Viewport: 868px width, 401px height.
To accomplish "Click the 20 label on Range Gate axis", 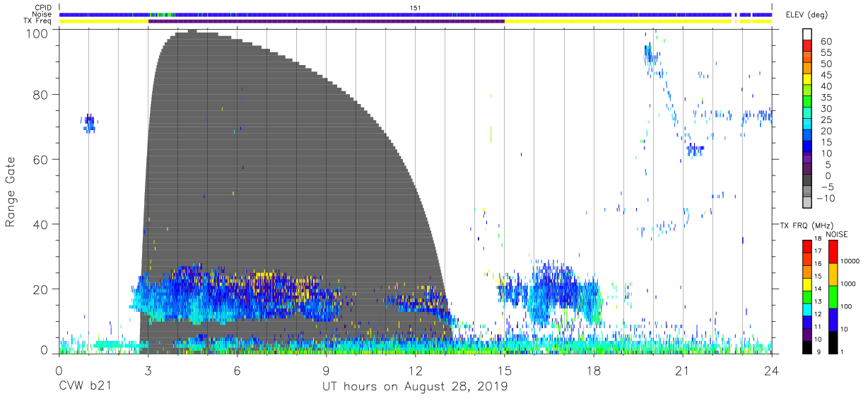I will pyautogui.click(x=40, y=289).
